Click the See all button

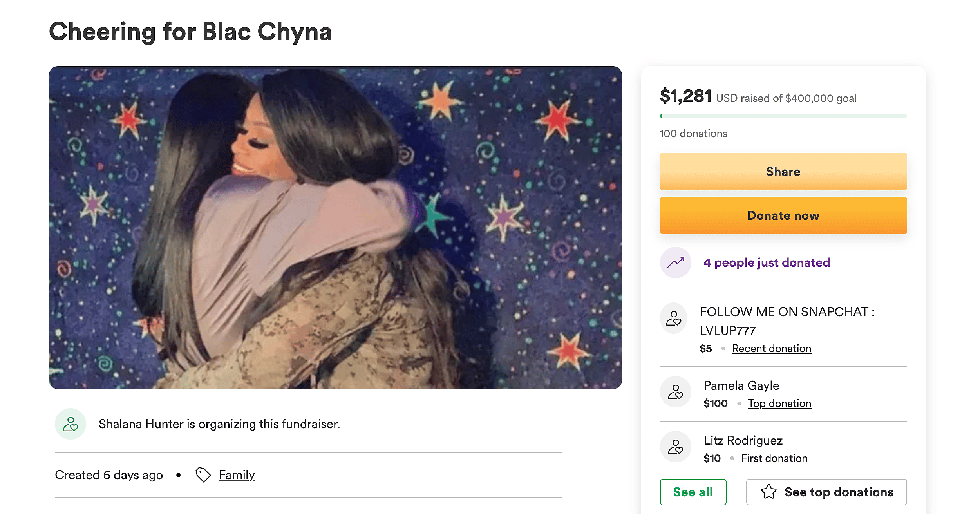(693, 492)
